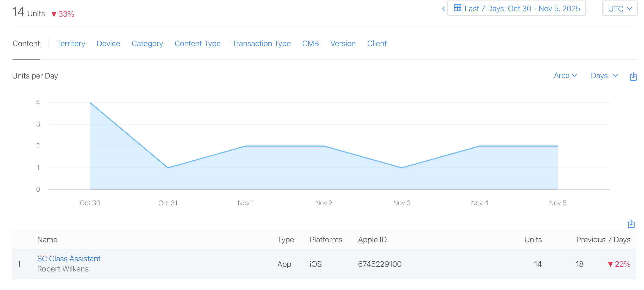Open the SC Class Assistant app link
Viewport: 644px width, 290px height.
click(x=69, y=258)
